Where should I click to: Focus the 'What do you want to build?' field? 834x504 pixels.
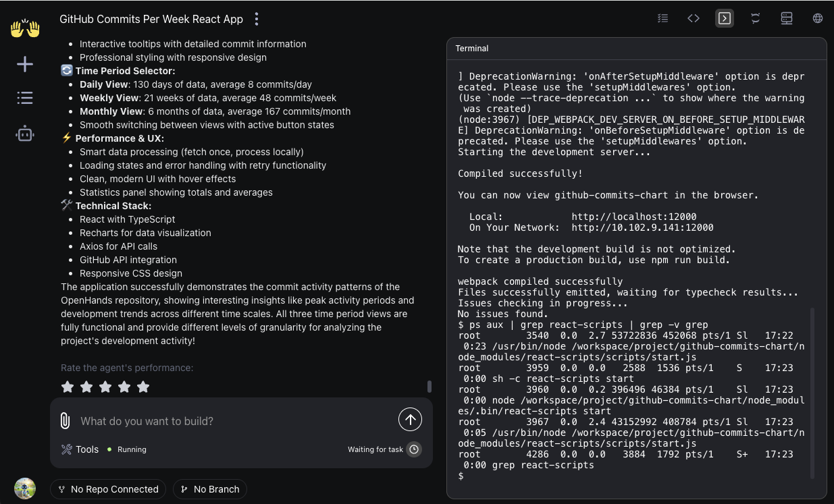click(235, 421)
